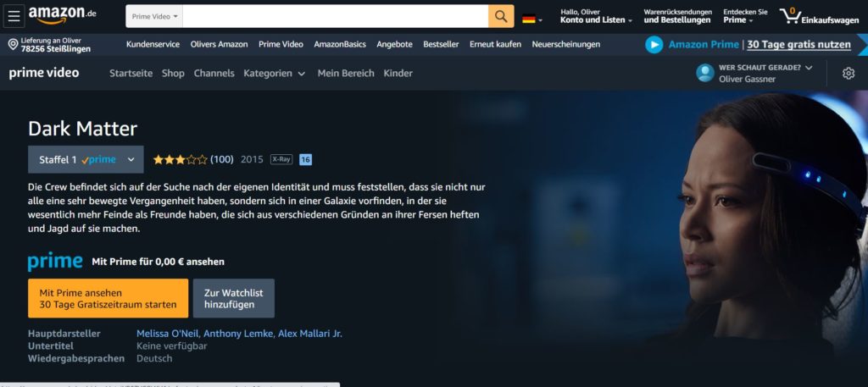Open Prime Video settings gear
The height and width of the screenshot is (387, 868).
tap(848, 73)
